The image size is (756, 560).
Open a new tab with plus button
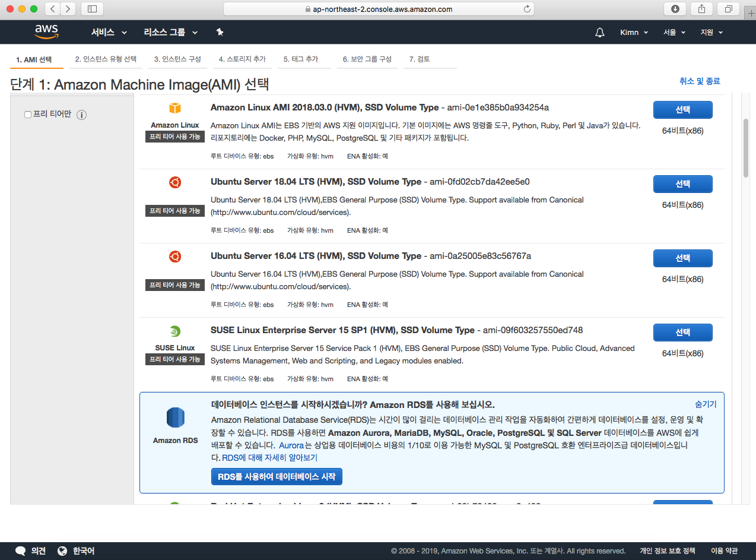(x=750, y=12)
